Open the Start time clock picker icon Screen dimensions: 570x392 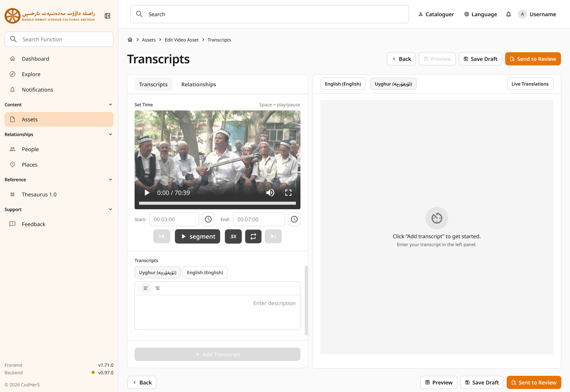click(x=208, y=219)
